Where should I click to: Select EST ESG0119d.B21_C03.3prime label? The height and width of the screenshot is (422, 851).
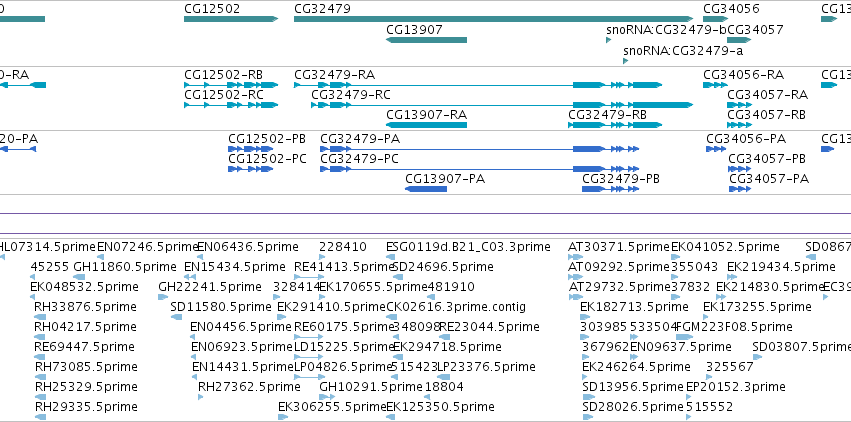tap(468, 247)
